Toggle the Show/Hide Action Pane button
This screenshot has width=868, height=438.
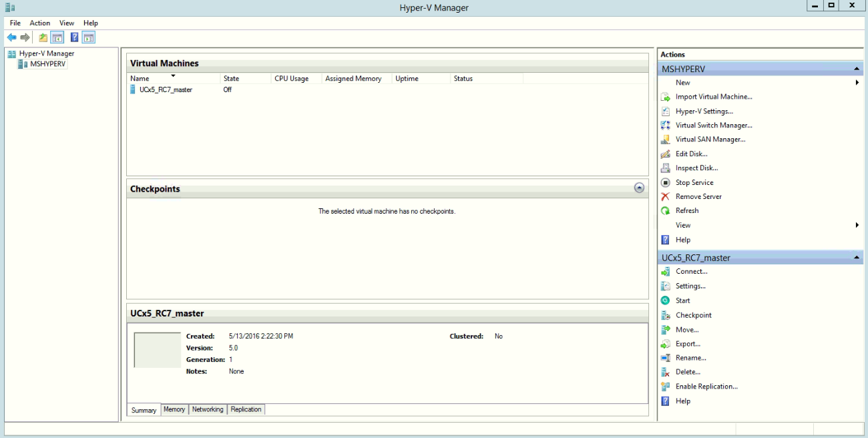[x=89, y=37]
